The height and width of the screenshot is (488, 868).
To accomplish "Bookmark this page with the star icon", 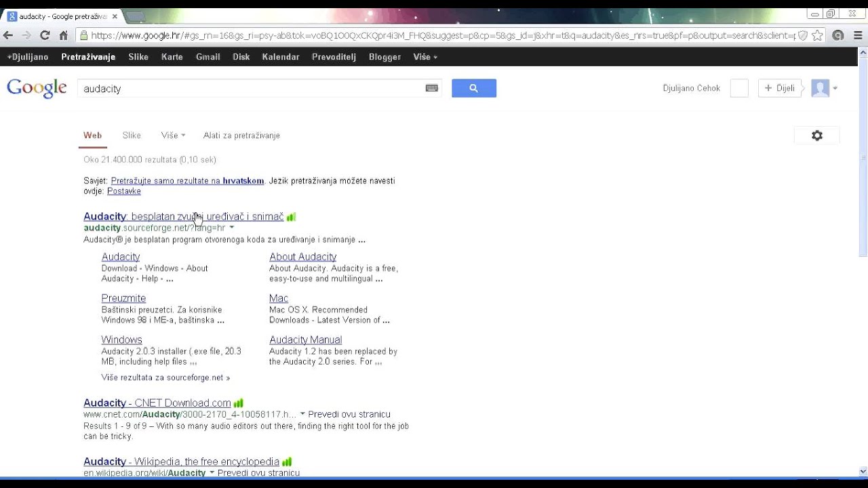I will [818, 35].
